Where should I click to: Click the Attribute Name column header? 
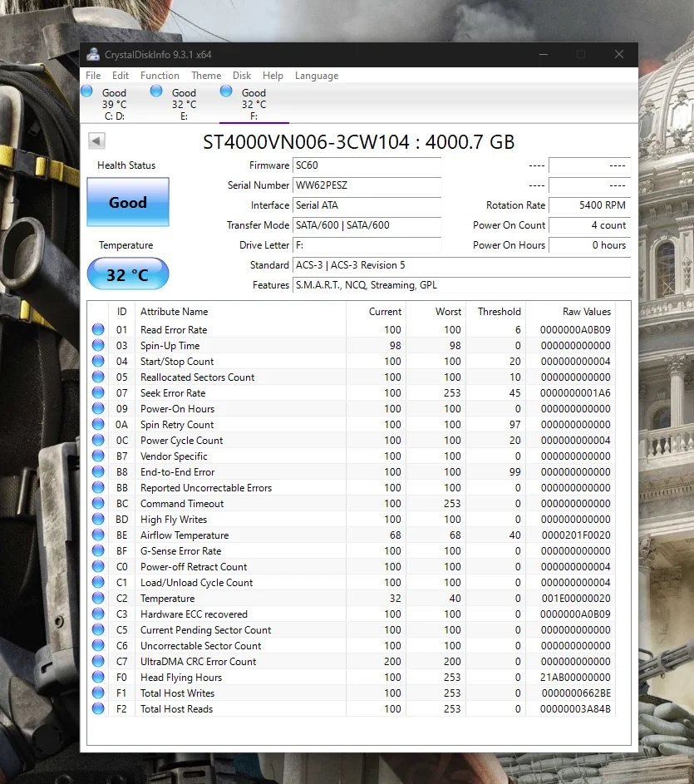[174, 312]
